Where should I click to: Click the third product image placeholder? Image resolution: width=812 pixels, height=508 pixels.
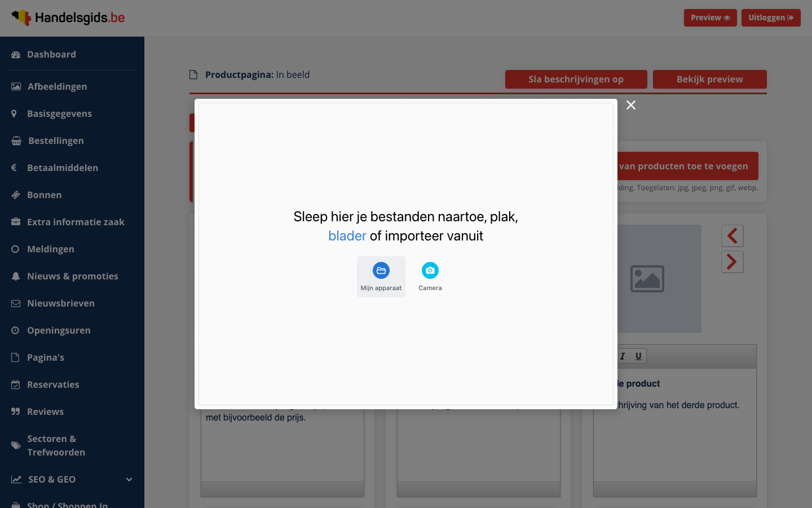pyautogui.click(x=659, y=279)
